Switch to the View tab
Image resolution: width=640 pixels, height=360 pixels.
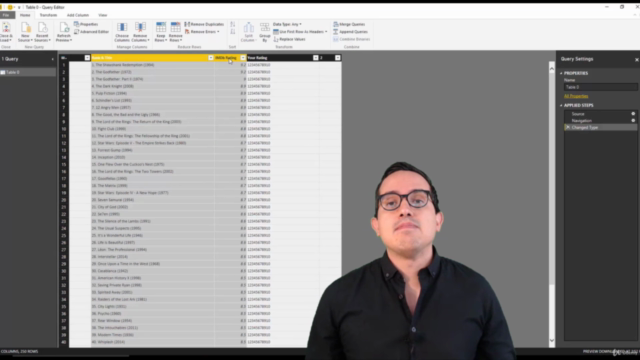102,15
